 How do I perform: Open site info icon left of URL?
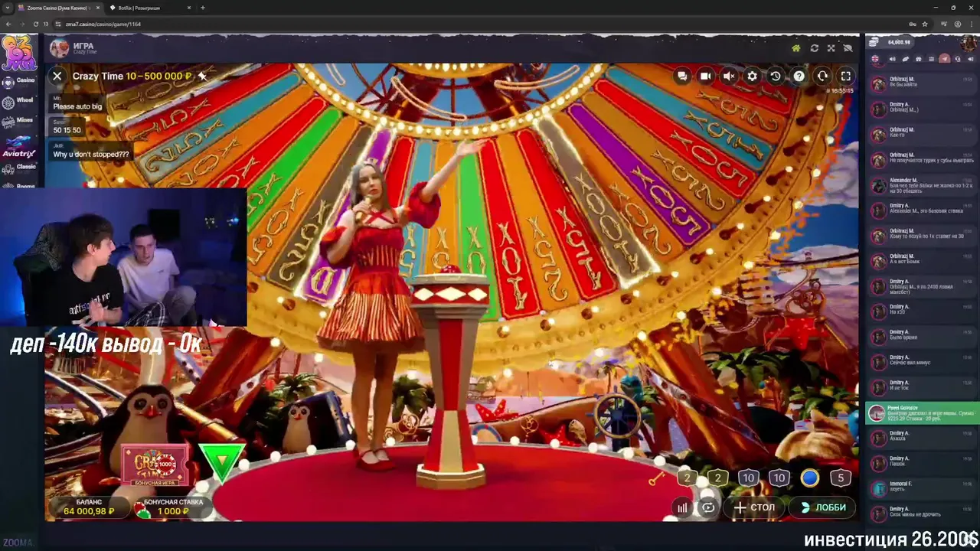[58, 24]
